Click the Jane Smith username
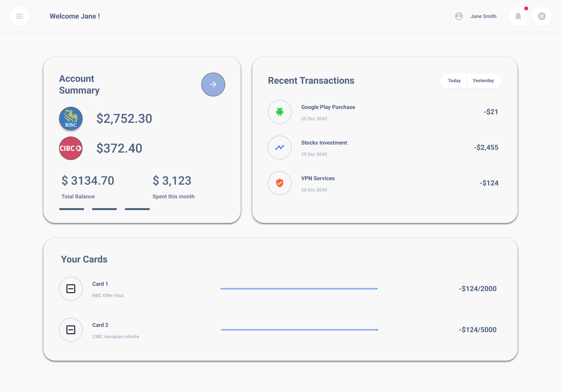This screenshot has width=561, height=392. point(484,16)
